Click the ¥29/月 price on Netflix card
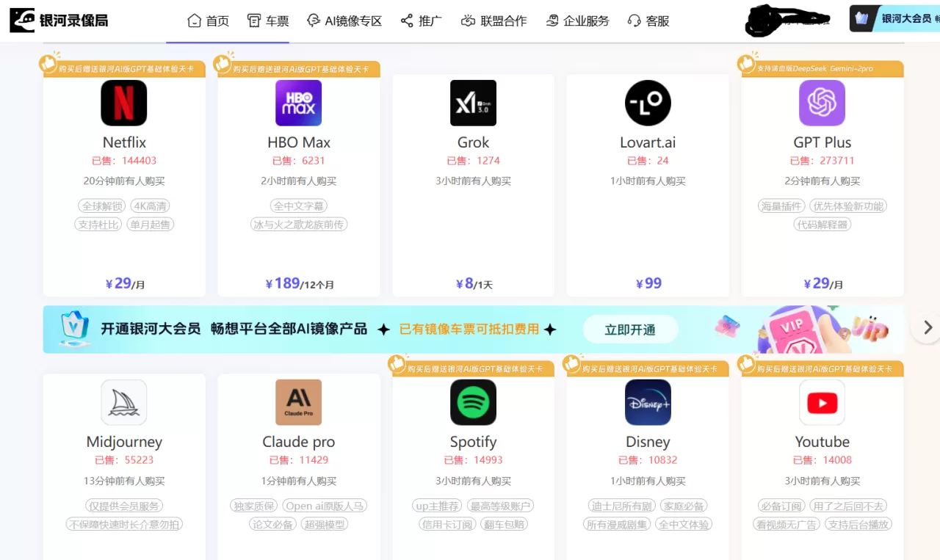 (x=124, y=283)
